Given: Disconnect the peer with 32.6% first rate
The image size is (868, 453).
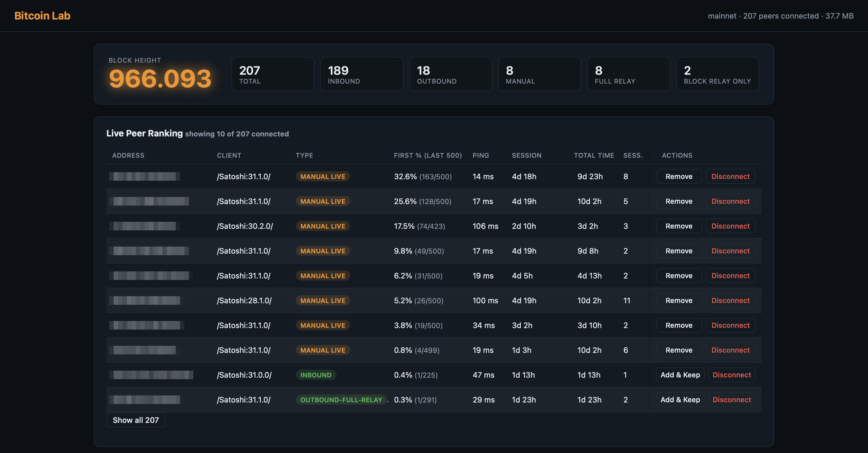Looking at the screenshot, I should point(730,176).
